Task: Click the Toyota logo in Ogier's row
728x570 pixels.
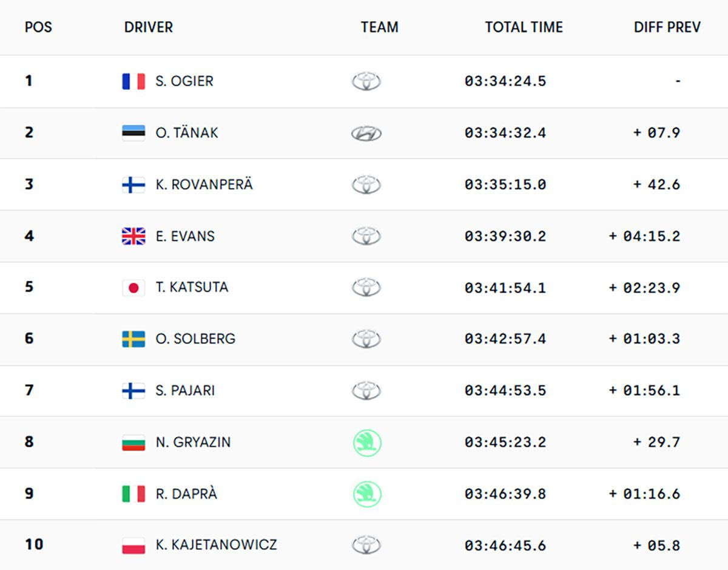Action: click(366, 81)
